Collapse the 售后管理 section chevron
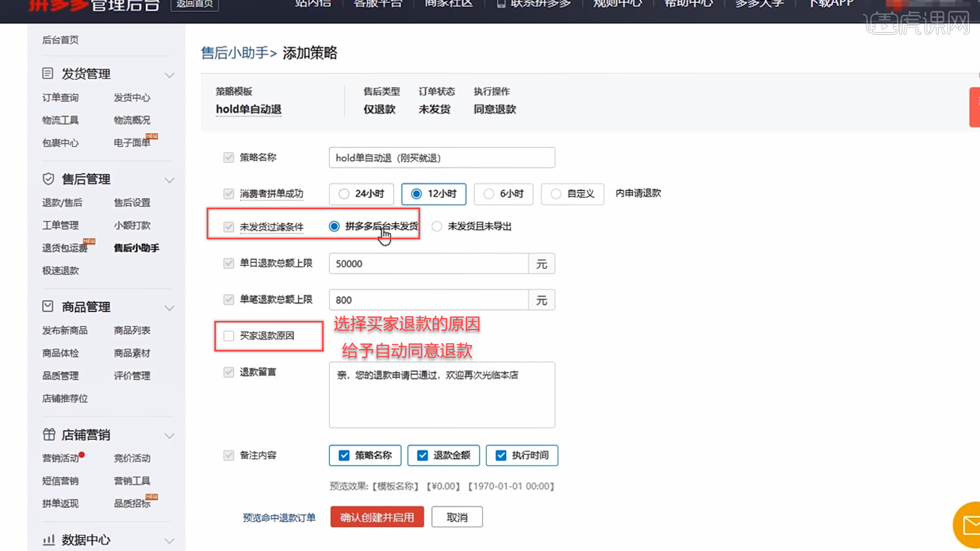 169,180
